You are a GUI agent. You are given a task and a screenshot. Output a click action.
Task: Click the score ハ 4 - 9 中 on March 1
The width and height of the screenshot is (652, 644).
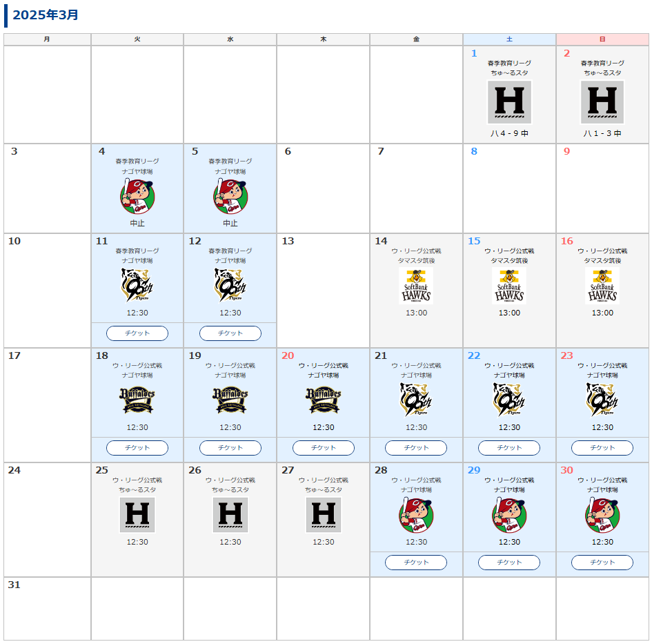pyautogui.click(x=509, y=133)
